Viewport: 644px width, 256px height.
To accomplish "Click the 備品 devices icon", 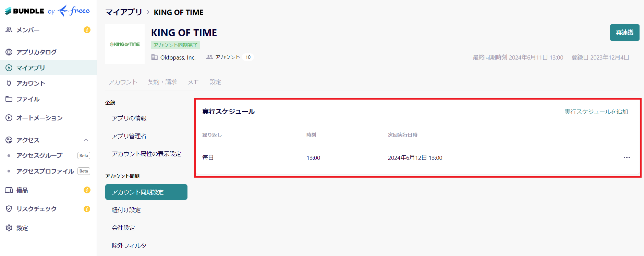I will click(9, 190).
